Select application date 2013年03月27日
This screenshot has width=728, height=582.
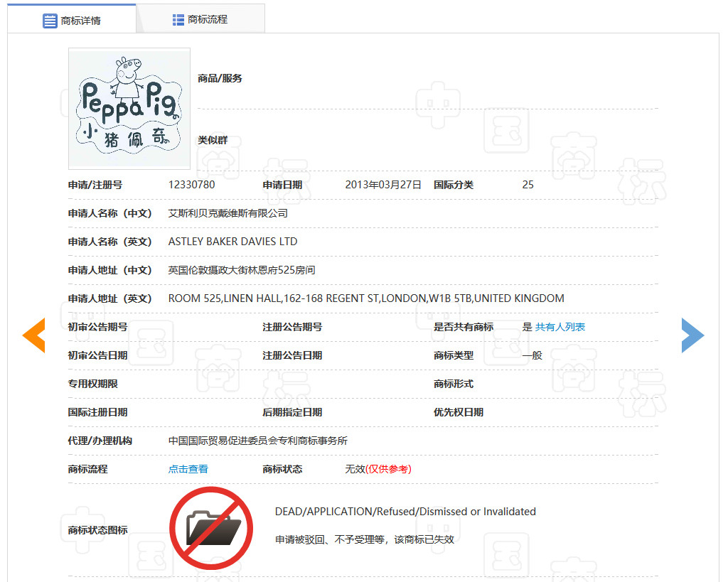(383, 185)
